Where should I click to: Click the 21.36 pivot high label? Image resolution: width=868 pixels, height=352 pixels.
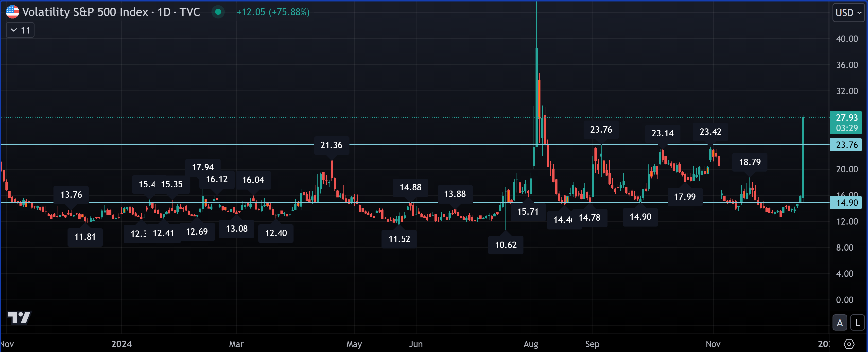pos(331,145)
